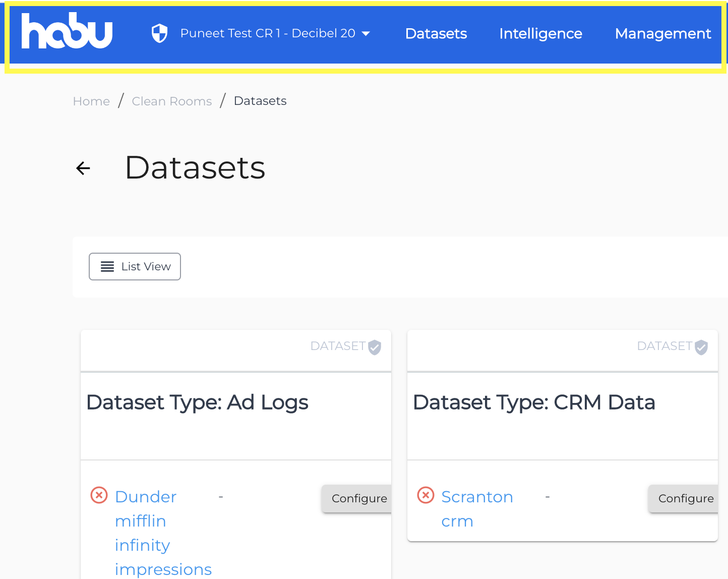Open the Scranton crm dataset link
The image size is (728, 579).
(476, 508)
